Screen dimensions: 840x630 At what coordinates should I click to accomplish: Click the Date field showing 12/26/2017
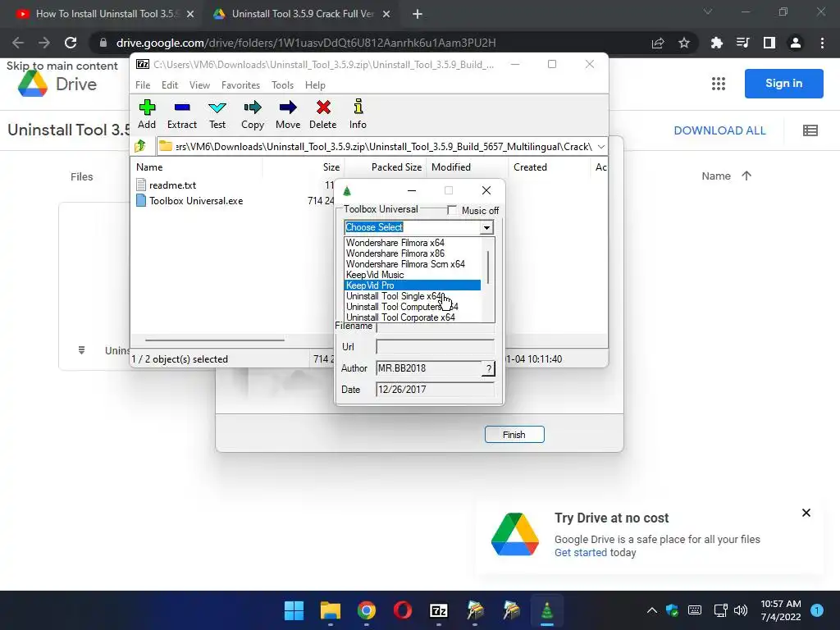coord(435,390)
